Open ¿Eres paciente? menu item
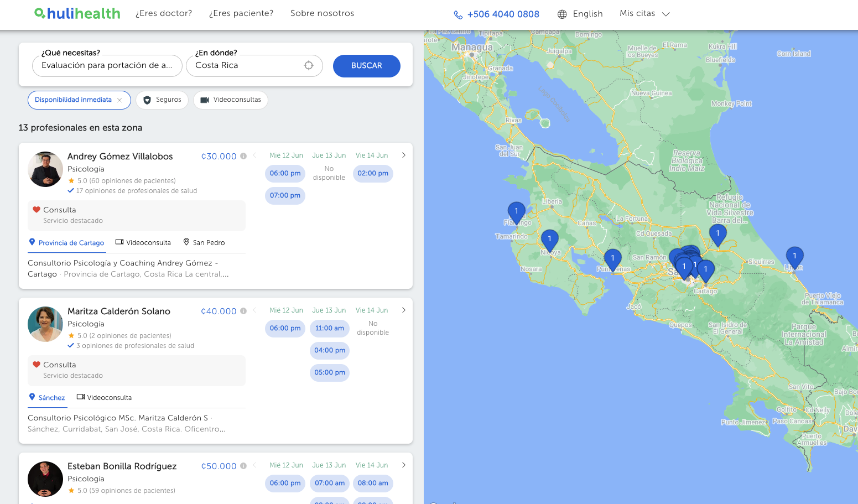This screenshot has width=858, height=504. click(241, 13)
